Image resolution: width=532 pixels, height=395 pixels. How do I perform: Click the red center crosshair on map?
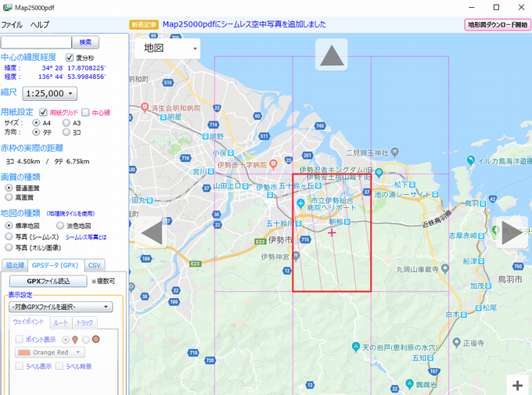pyautogui.click(x=332, y=232)
